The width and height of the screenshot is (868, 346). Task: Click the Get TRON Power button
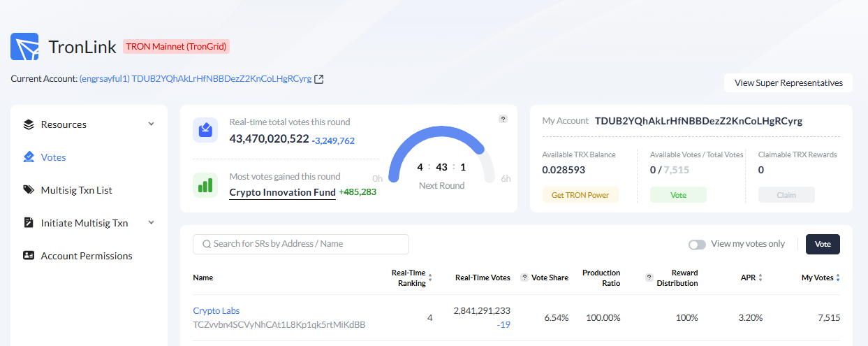[x=580, y=195]
